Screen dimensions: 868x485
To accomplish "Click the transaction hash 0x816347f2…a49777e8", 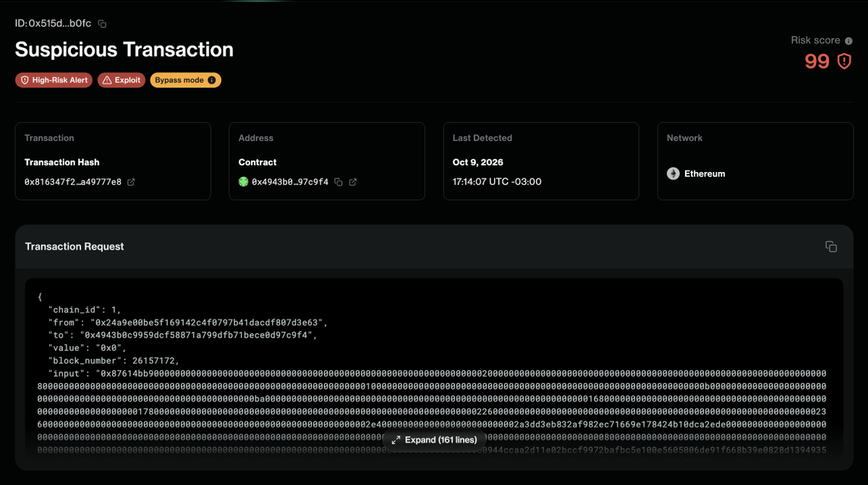I will coord(73,182).
